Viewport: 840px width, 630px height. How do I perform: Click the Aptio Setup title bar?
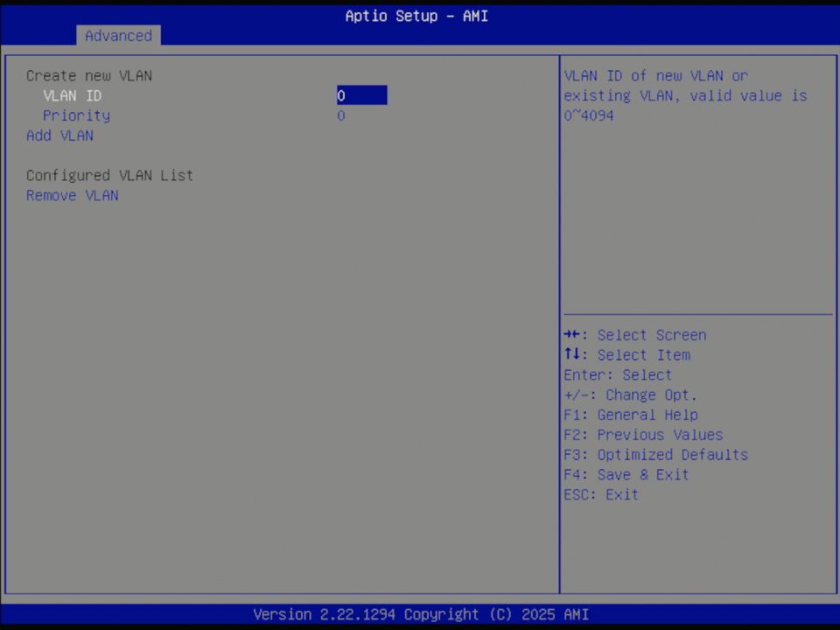point(416,16)
